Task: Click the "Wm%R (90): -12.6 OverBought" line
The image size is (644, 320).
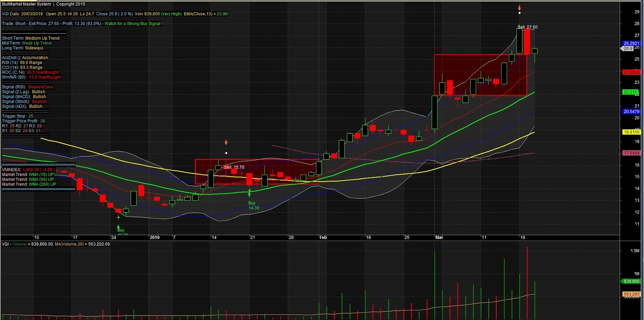Action: tap(31, 77)
